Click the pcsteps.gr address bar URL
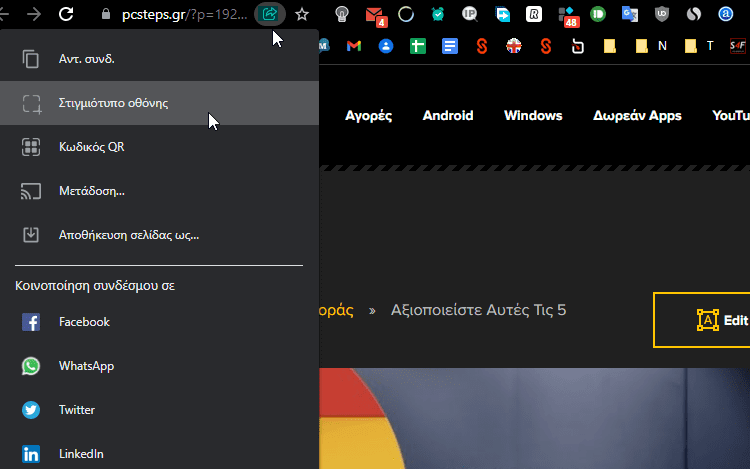Viewport: 750px width, 469px height. (185, 14)
